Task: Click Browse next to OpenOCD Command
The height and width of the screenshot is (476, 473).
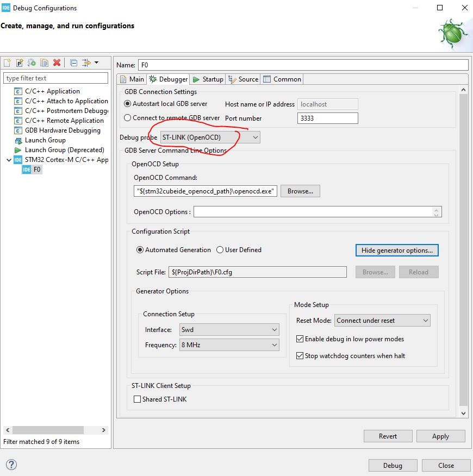Action: click(300, 191)
